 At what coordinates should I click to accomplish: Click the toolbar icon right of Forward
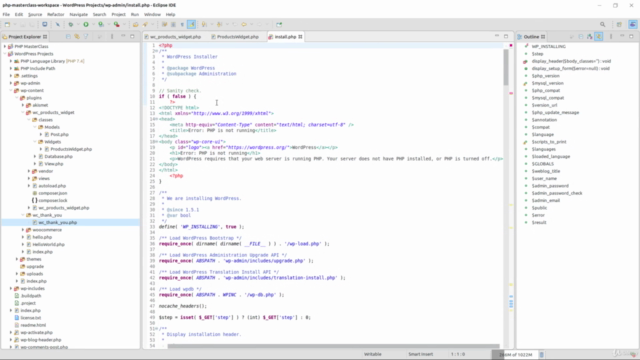279,24
